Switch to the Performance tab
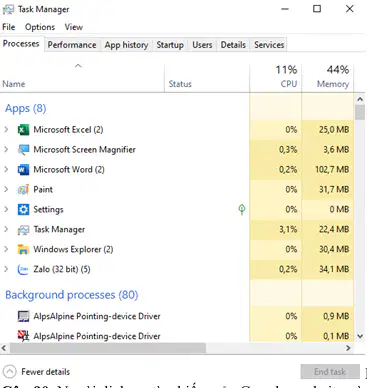367x388 pixels. tap(72, 45)
